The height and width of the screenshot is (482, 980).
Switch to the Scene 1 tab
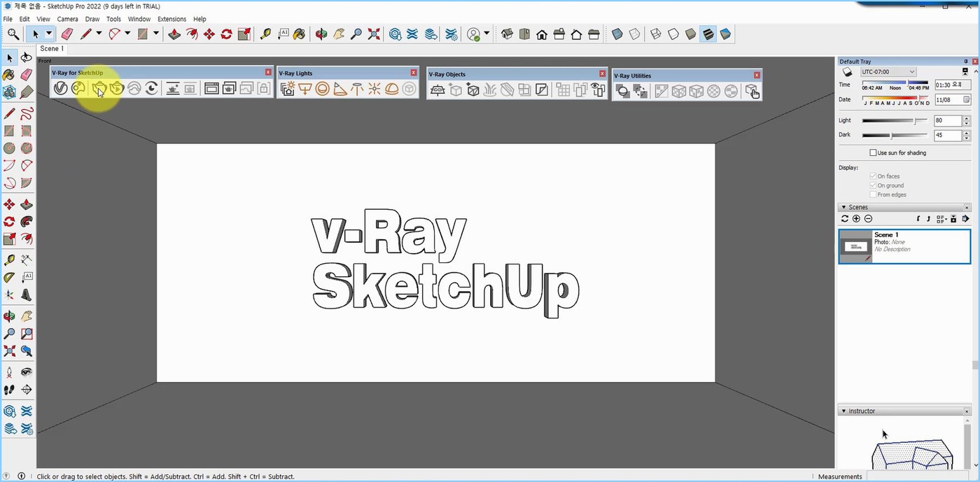click(52, 49)
